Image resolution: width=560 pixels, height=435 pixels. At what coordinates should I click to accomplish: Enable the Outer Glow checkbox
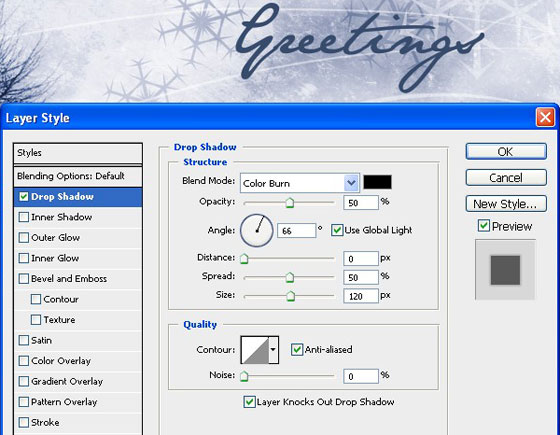(24, 238)
